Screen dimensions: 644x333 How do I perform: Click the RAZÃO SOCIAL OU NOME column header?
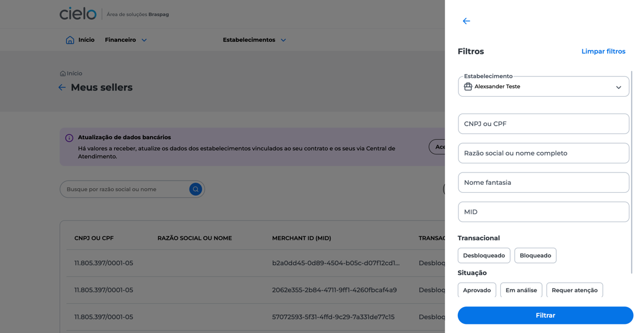195,238
